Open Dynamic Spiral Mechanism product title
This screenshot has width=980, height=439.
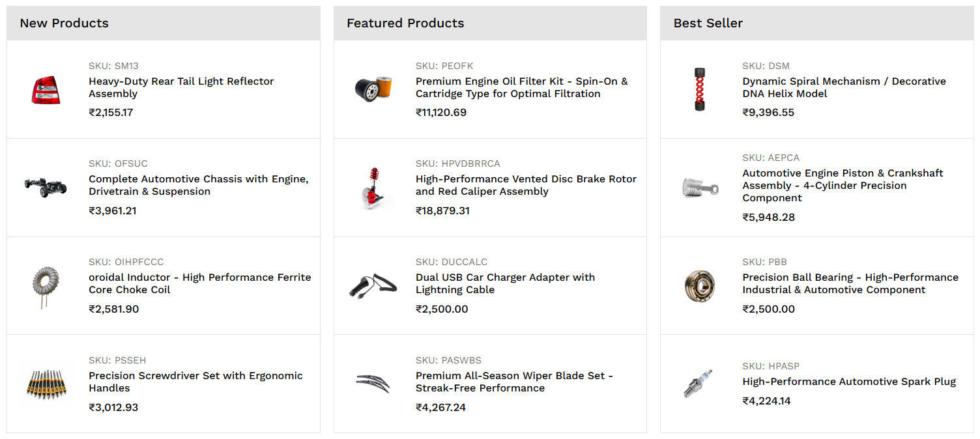pyautogui.click(x=844, y=87)
